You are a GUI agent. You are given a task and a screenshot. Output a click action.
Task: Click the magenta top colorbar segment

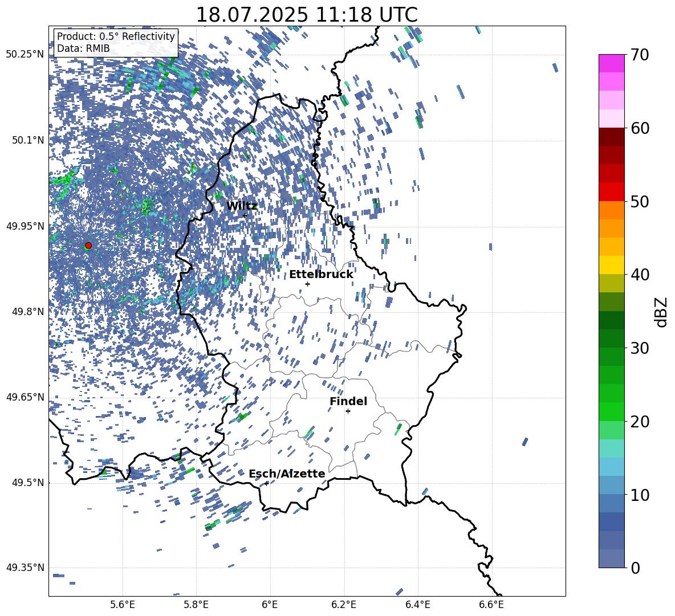(x=611, y=63)
